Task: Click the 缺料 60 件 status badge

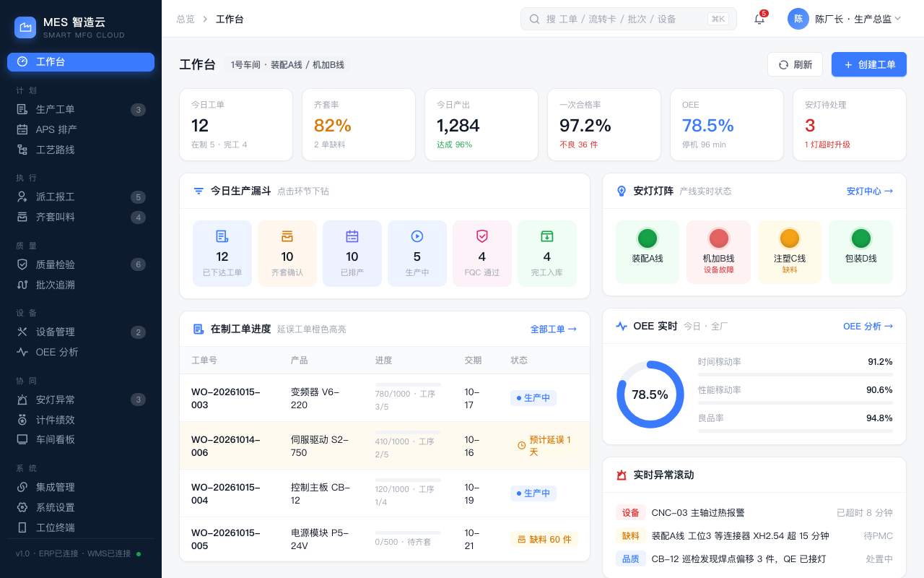Action: click(544, 539)
